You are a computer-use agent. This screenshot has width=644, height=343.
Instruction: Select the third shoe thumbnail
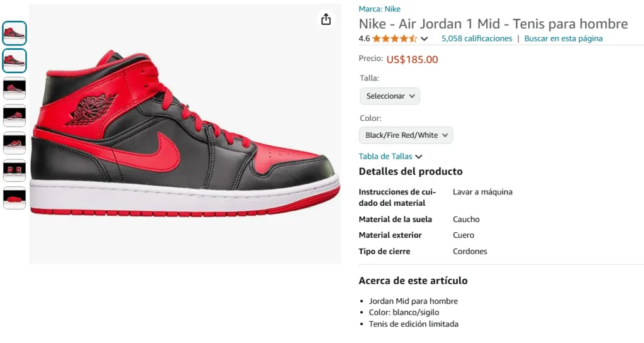pyautogui.click(x=14, y=88)
